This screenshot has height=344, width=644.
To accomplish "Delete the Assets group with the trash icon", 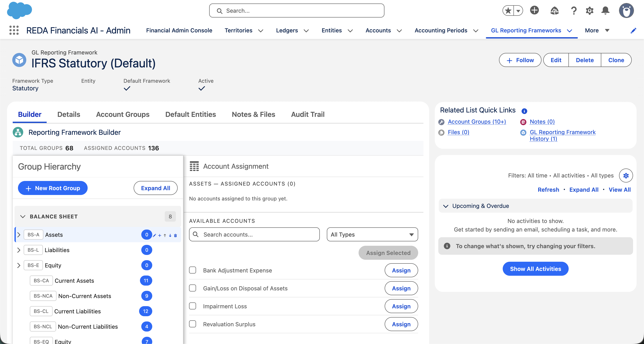I will [x=175, y=235].
